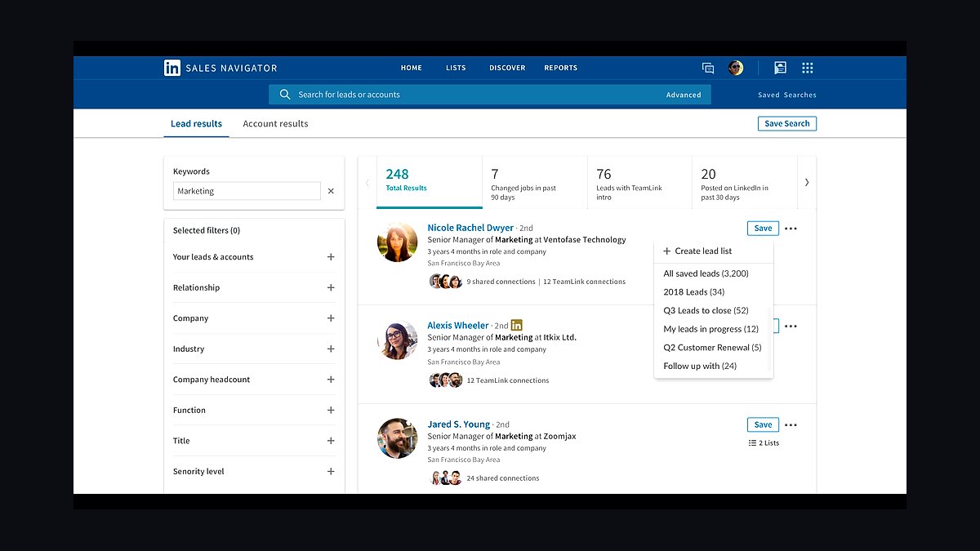980x551 pixels.
Task: Clear the Marketing keyword with X icon
Action: click(331, 191)
